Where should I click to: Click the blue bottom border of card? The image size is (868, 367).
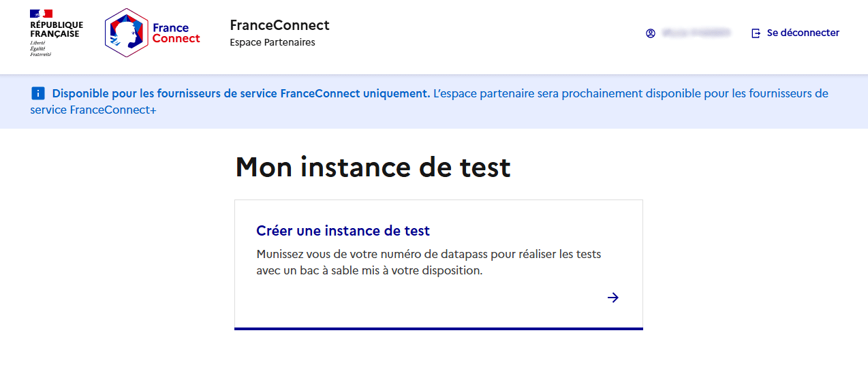tap(439, 329)
